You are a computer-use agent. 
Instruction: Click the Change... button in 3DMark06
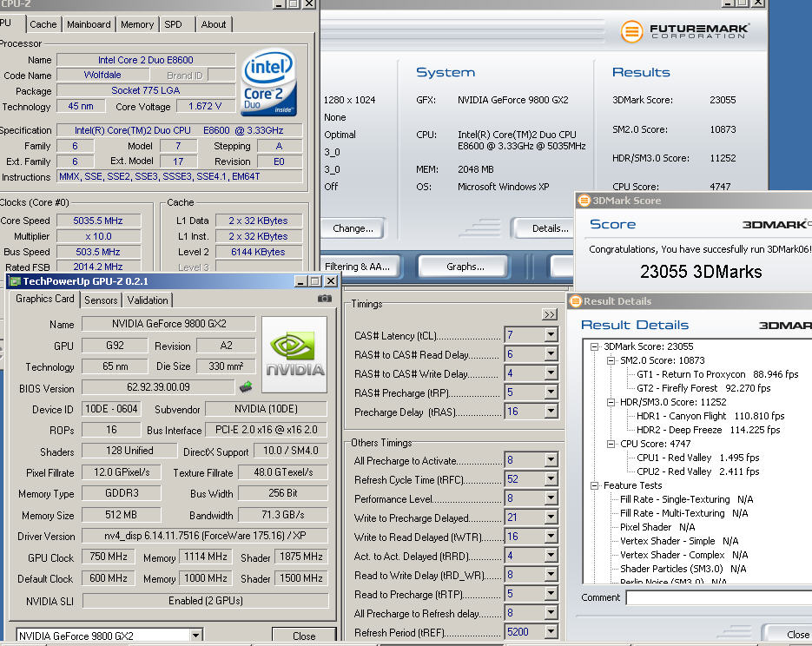coord(353,228)
